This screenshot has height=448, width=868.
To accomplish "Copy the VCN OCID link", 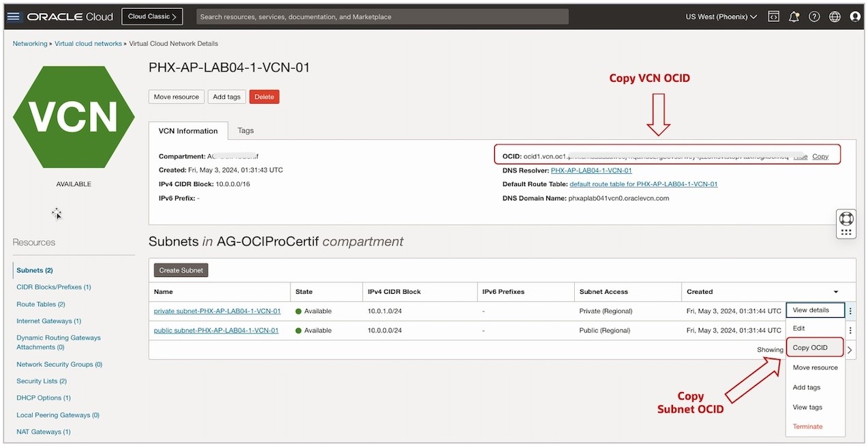I will [x=820, y=156].
